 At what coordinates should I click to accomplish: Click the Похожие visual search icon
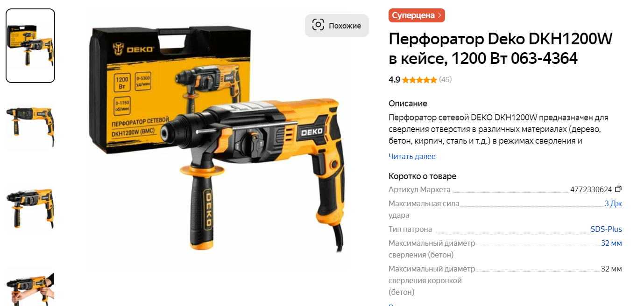click(318, 25)
